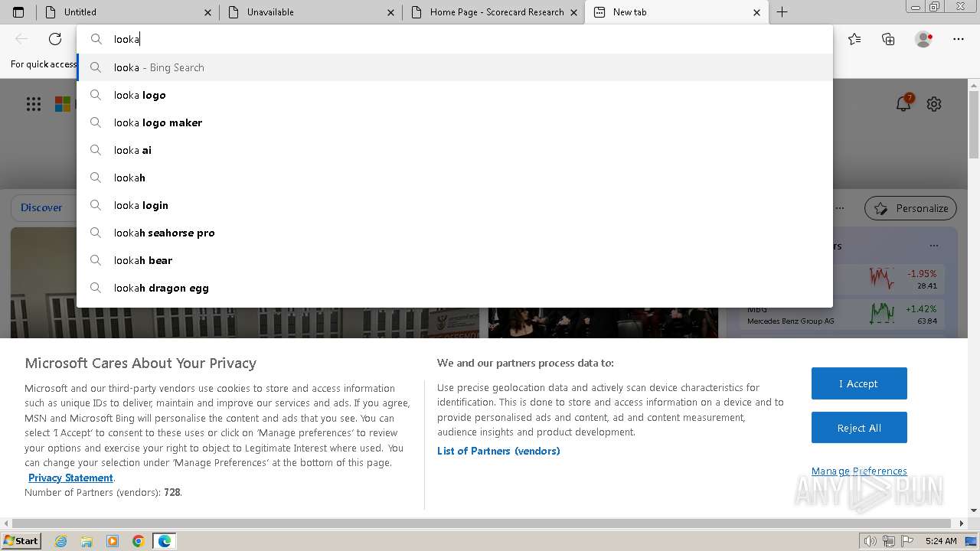Open the clock showing 5:24 AM
Viewport: 980px width, 551px height.
pos(940,541)
